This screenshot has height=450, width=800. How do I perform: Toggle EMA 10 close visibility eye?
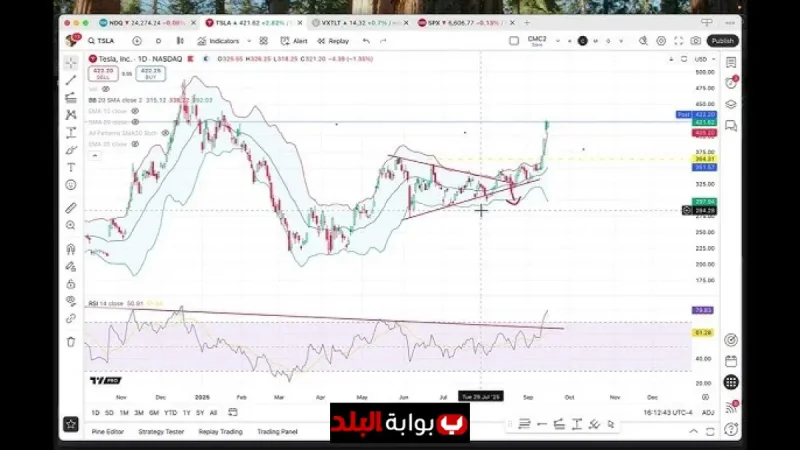135,111
